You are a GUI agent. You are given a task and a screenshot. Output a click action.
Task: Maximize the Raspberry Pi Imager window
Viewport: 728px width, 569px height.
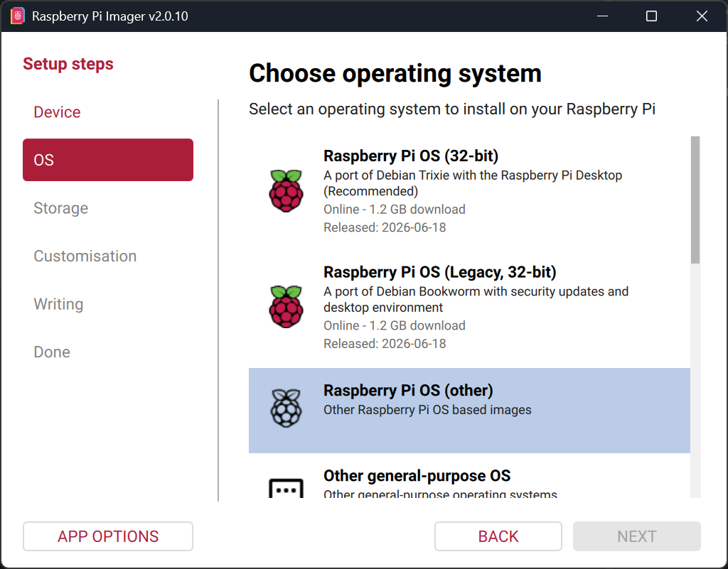tap(651, 16)
